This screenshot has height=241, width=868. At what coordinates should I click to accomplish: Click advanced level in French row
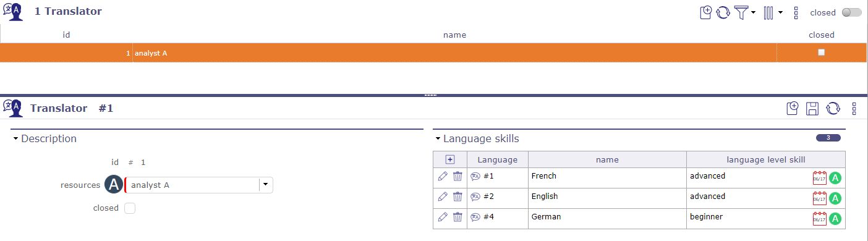click(x=707, y=176)
